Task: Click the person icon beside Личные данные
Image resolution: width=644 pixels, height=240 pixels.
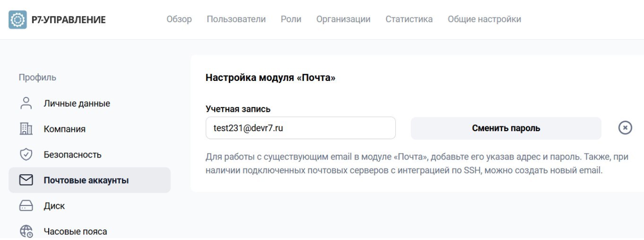Action: 26,103
